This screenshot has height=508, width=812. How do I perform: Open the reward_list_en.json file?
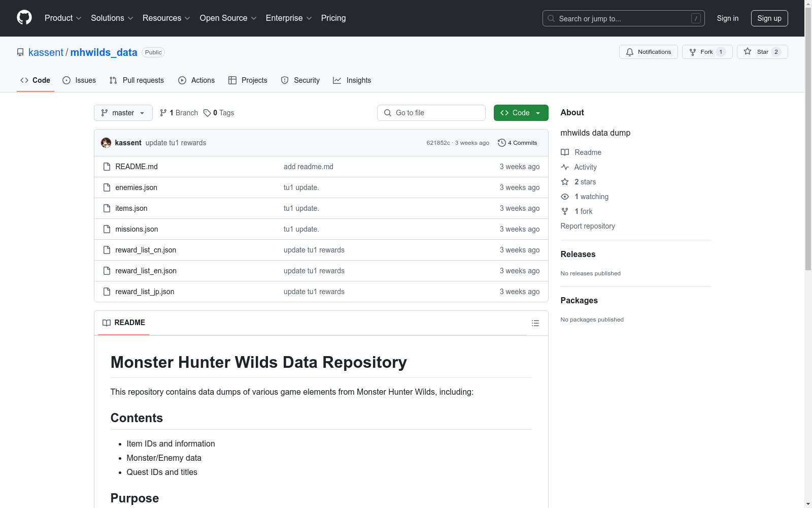pos(146,271)
